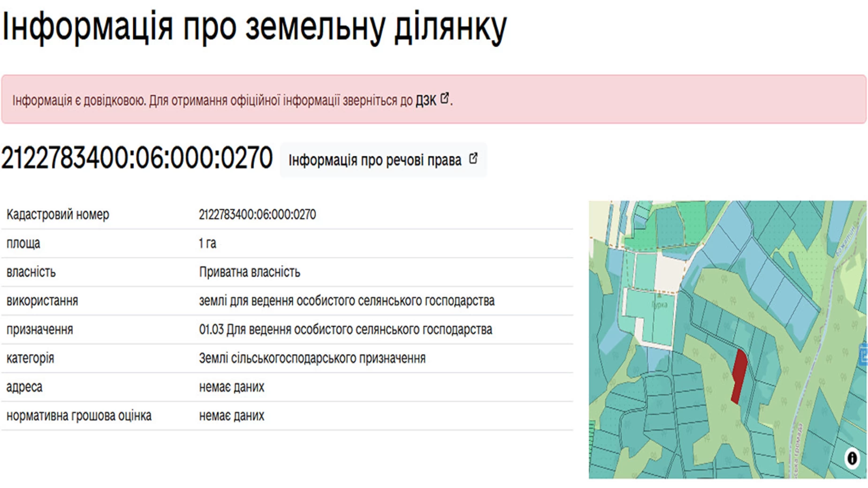Click 'немає даних' in нормативна грошова оцінка row
The width and height of the screenshot is (868, 488).
(x=231, y=416)
